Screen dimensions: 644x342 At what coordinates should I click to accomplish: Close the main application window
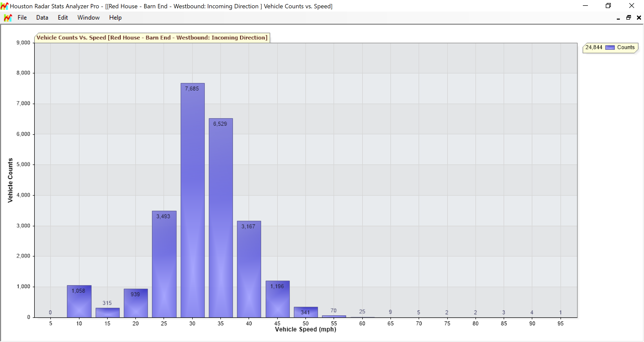coord(631,6)
